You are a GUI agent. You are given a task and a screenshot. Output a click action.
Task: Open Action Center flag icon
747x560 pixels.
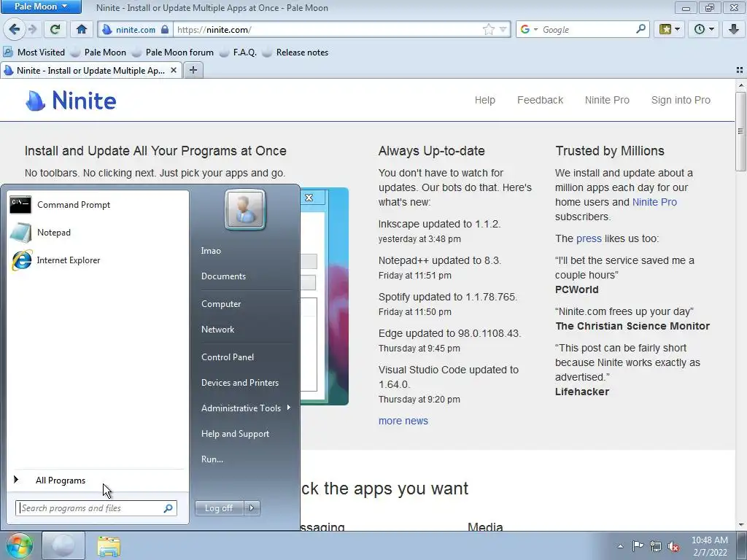click(x=638, y=546)
